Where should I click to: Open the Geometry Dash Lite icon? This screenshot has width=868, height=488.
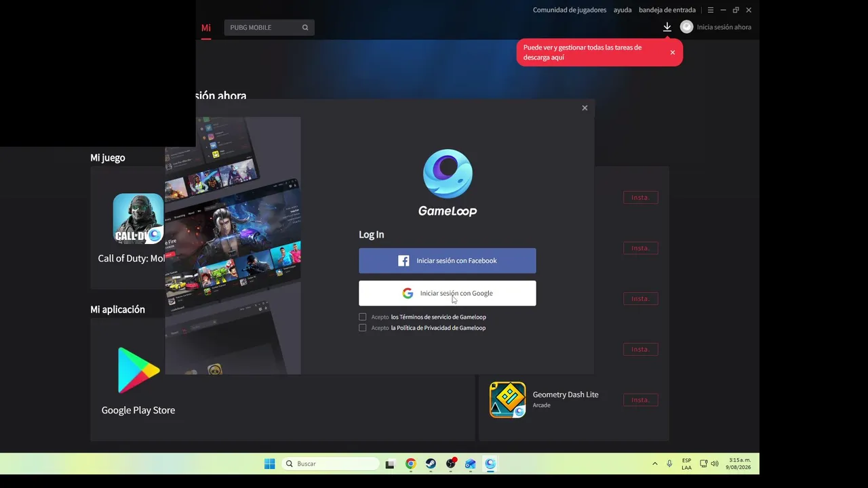507,400
